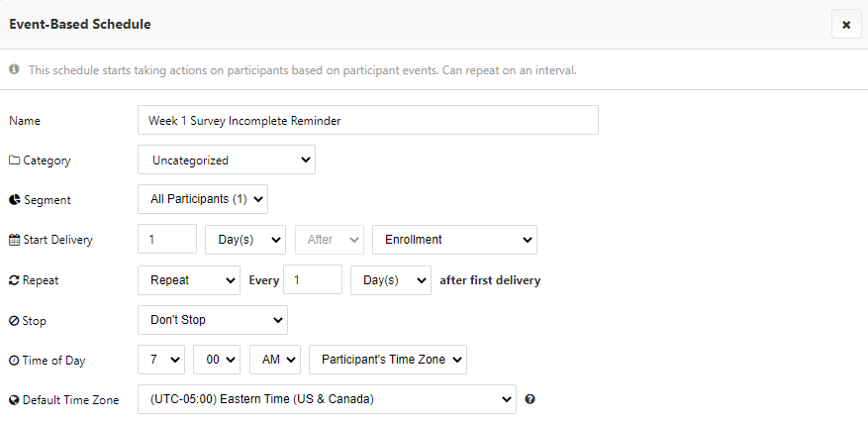This screenshot has height=423, width=868.
Task: Click the info icon in schedule description
Action: 15,70
